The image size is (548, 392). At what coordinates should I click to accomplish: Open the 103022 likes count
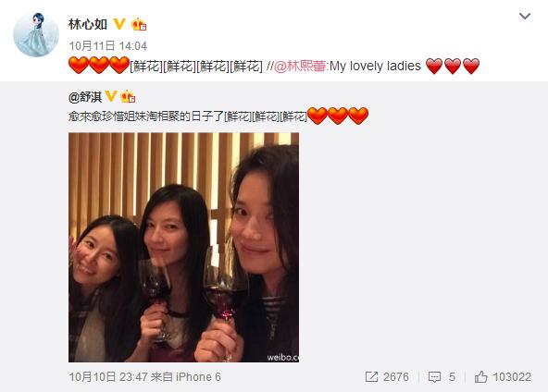click(x=512, y=377)
